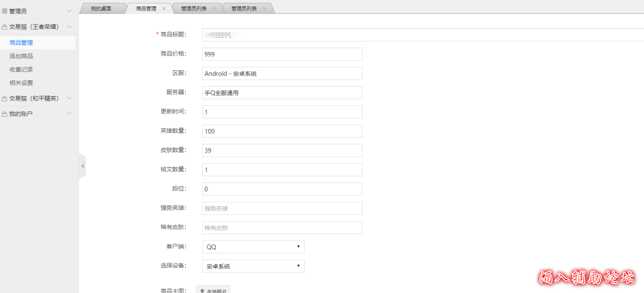Open the 选择设备 dropdown showing 安卓系统
644x293 pixels.
[x=253, y=266]
